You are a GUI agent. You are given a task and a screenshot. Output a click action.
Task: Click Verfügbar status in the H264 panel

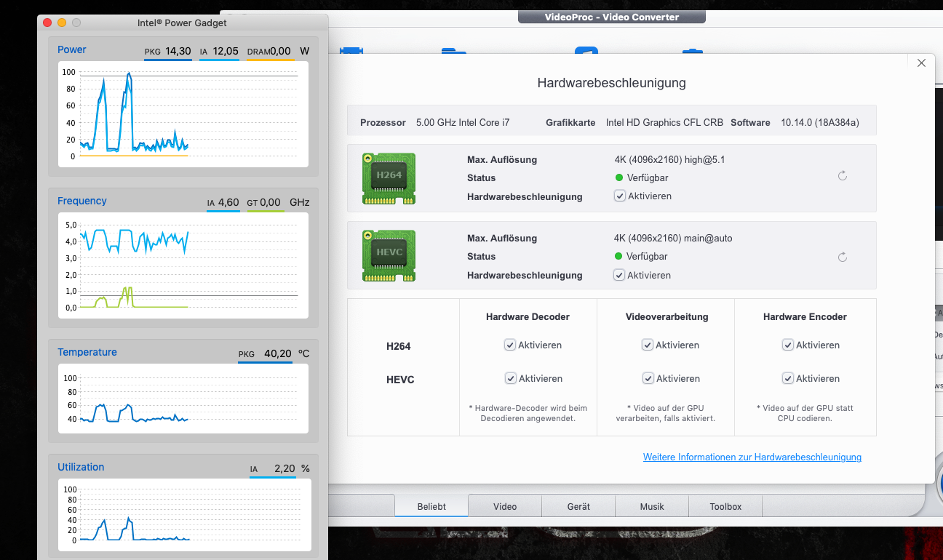pos(648,177)
